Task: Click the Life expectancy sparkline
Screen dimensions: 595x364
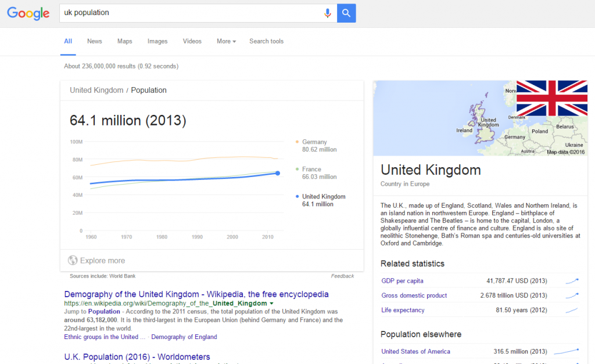Action: pyautogui.click(x=572, y=310)
